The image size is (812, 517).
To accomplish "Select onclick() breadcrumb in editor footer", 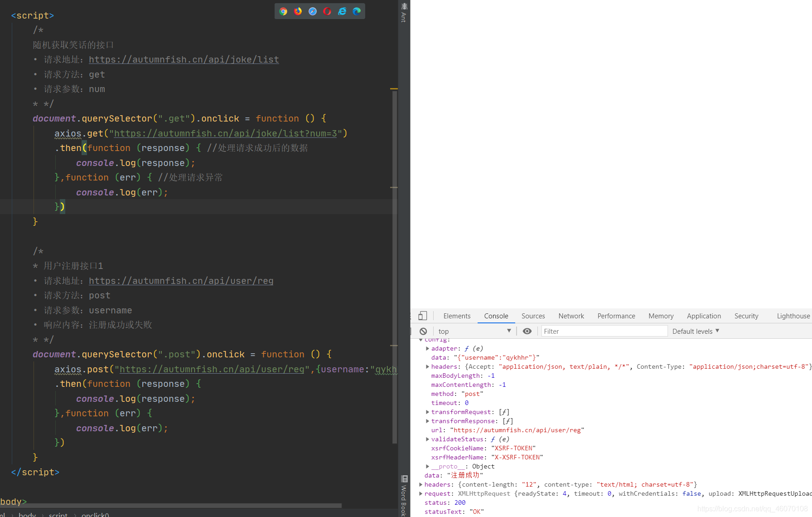I will pos(95,514).
